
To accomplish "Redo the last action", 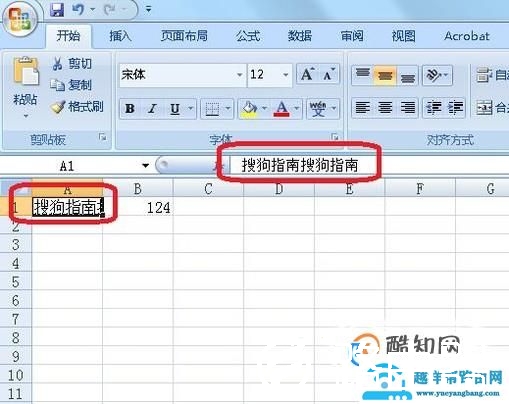I will coord(109,9).
